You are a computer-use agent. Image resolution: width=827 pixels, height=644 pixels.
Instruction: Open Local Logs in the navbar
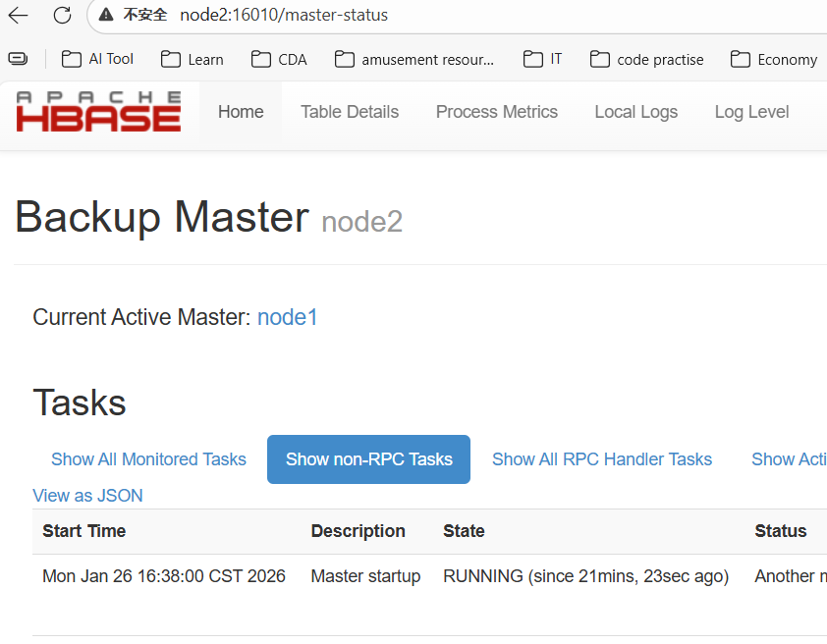click(636, 112)
